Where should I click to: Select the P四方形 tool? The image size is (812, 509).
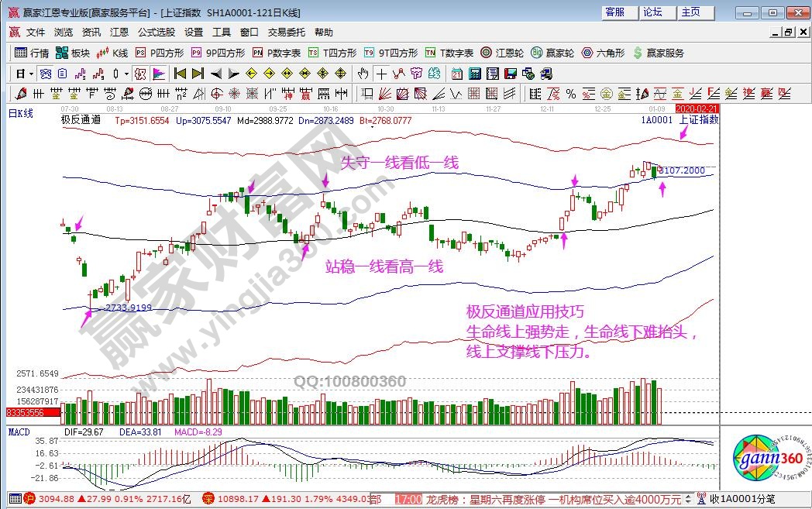tap(160, 53)
